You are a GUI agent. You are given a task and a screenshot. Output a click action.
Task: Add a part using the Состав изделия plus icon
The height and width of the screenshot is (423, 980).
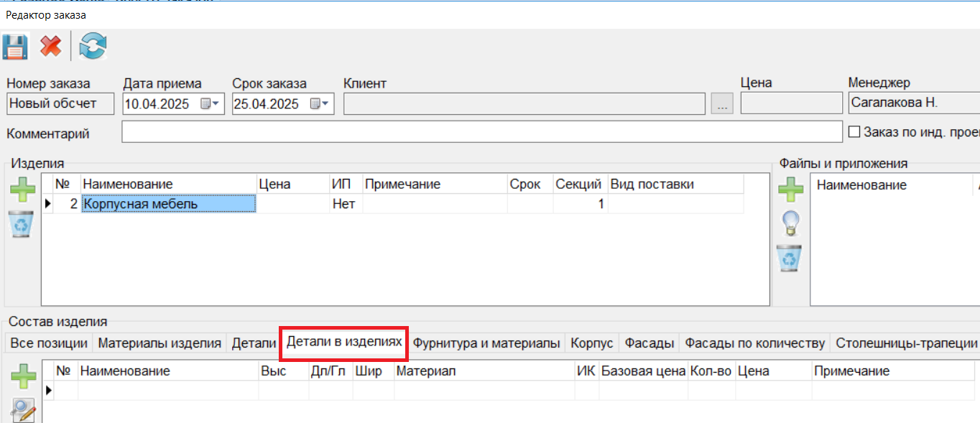pos(22,376)
